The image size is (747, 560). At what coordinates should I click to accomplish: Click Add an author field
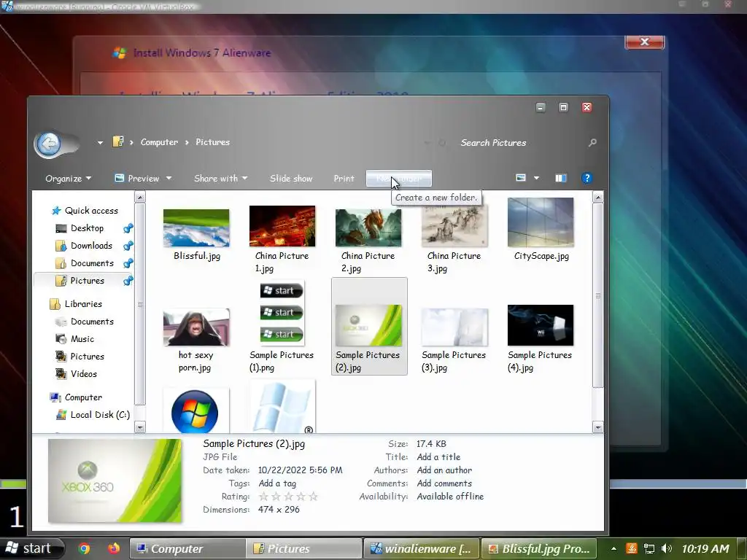(x=444, y=470)
